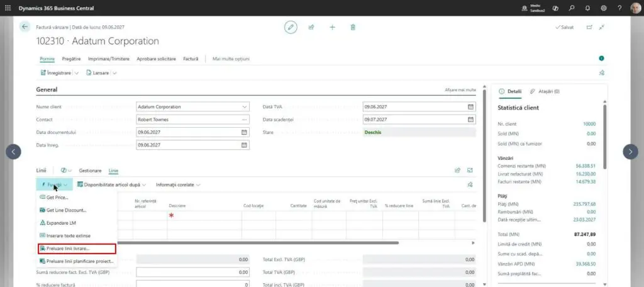Expand Disponibilitate articol după menu
Viewport: 644px width, 287px height.
(x=111, y=185)
